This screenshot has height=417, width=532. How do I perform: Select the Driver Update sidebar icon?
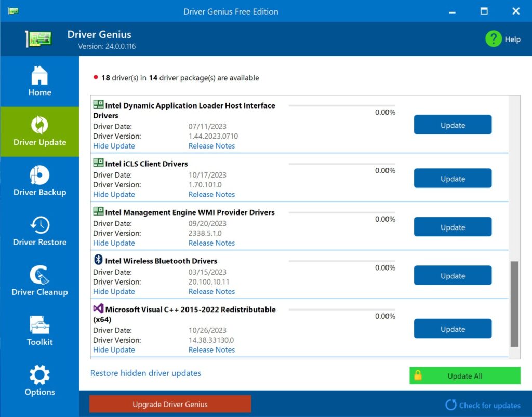click(39, 125)
